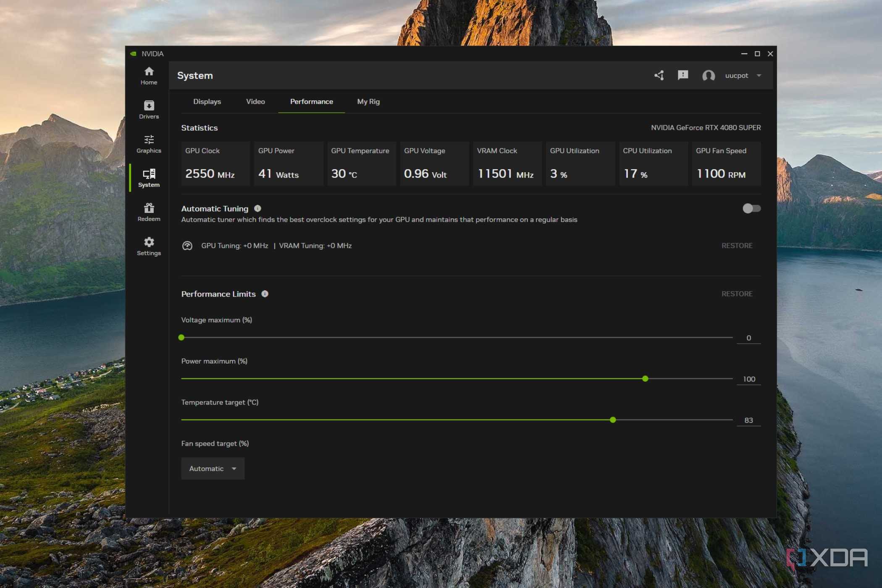The height and width of the screenshot is (588, 882).
Task: Click RESTORE next to GPU Tuning
Action: [737, 246]
